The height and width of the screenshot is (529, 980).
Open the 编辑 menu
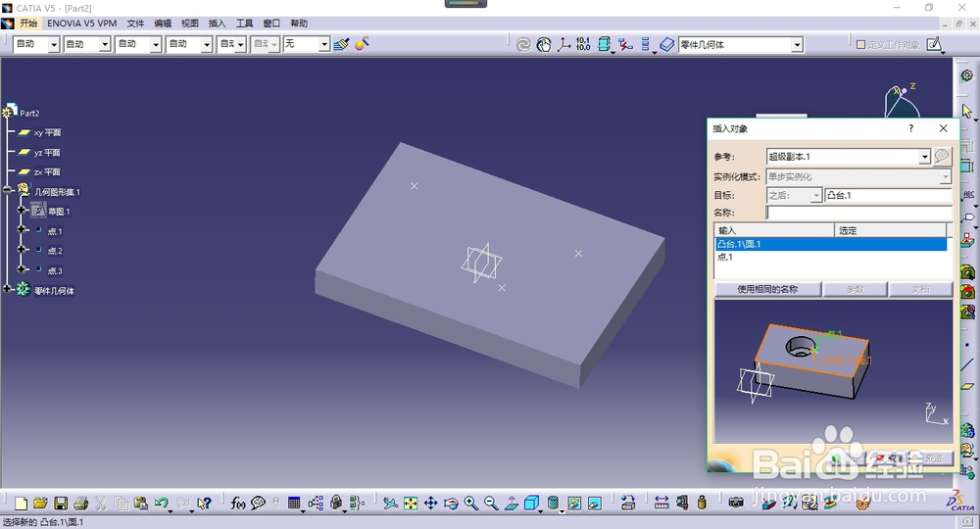tap(163, 24)
